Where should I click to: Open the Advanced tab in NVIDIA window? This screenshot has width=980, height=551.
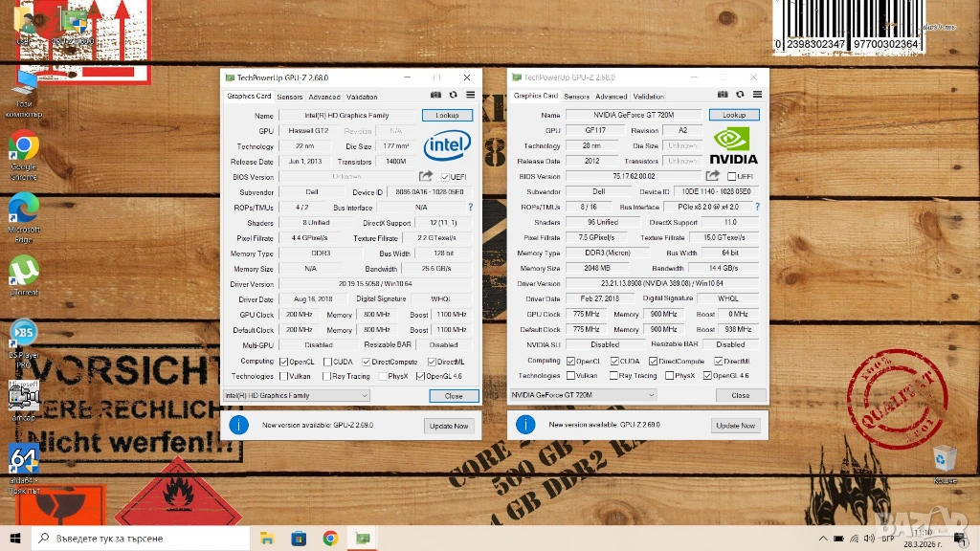point(611,97)
